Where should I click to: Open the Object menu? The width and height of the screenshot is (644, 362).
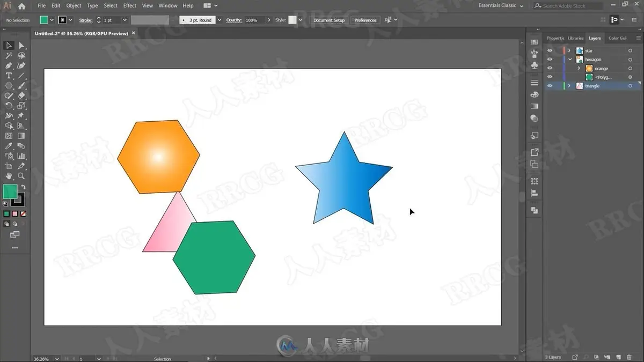[x=74, y=5]
